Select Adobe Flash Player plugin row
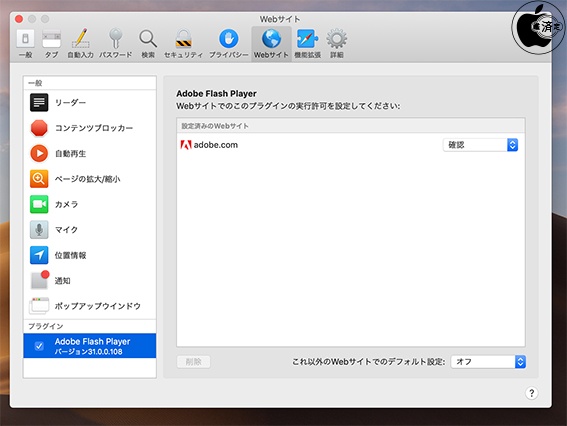 point(90,346)
